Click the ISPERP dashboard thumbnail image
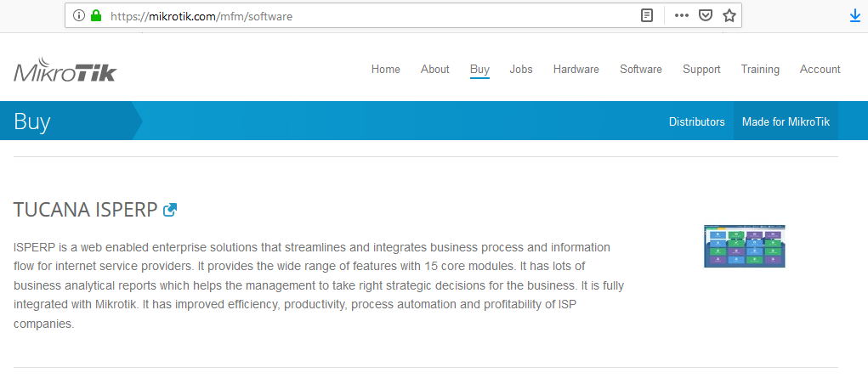This screenshot has height=389, width=868. pos(744,246)
